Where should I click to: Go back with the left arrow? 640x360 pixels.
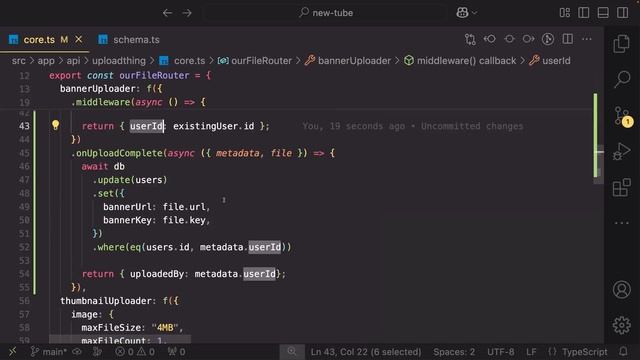click(167, 13)
